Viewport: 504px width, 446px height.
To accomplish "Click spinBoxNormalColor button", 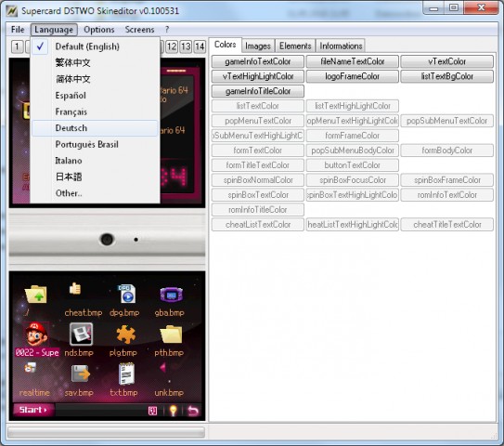I will [x=258, y=180].
